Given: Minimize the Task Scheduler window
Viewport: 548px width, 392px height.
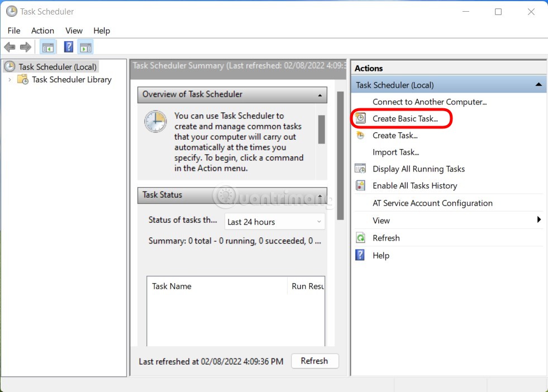Looking at the screenshot, I should [465, 12].
